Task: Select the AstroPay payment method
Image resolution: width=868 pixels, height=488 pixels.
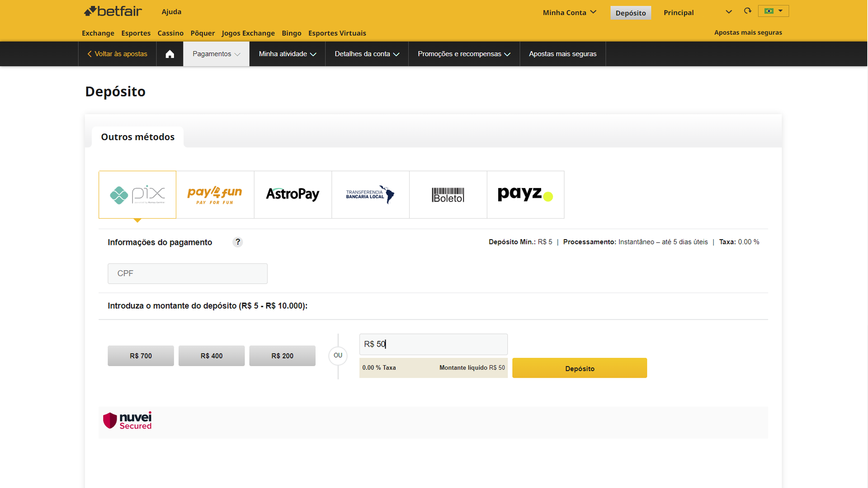Action: [x=293, y=195]
